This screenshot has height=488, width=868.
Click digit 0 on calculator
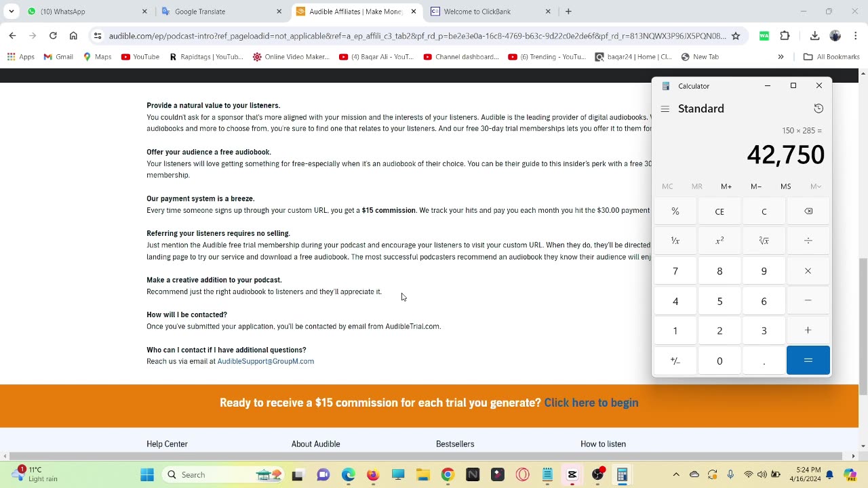[719, 361]
